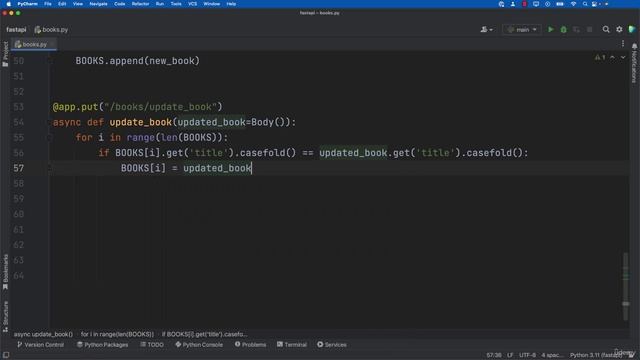Image resolution: width=640 pixels, height=360 pixels.
Task: Place cursor in BOOKS.append(new_book) line
Action: [x=138, y=61]
